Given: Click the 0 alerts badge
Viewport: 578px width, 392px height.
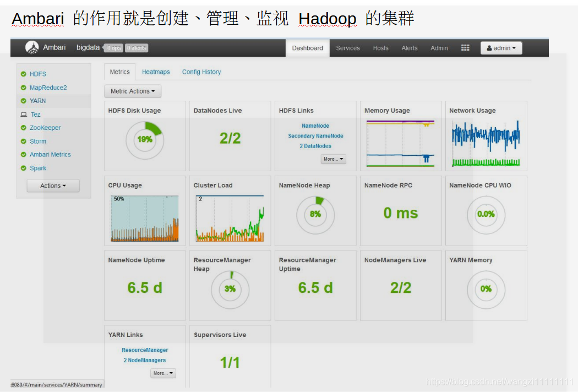Looking at the screenshot, I should 137,48.
